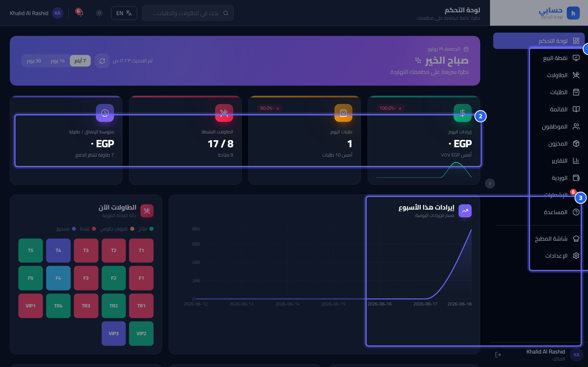This screenshot has height=367, width=588.
Task: Click the clock icon on average spend card
Action: tap(105, 113)
